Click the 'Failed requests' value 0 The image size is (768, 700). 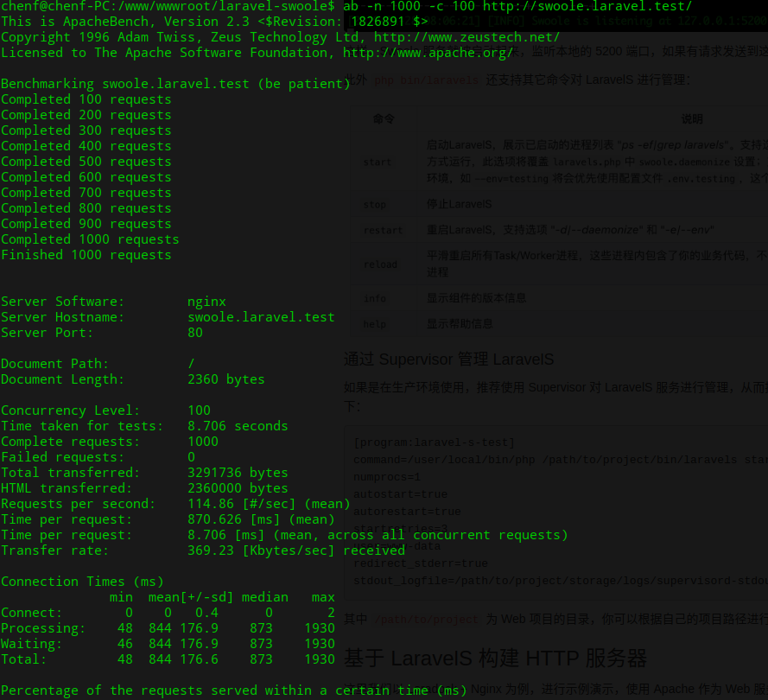(x=192, y=457)
